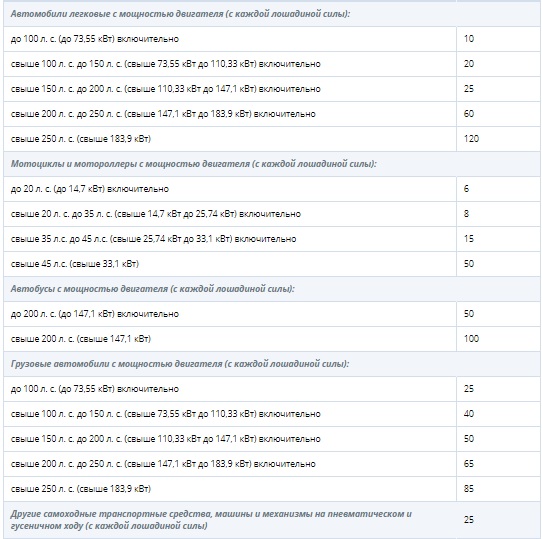This screenshot has height=539, width=542.
Task: Click the 'Мотоциклы и мотороллеры' section header
Action: (194, 164)
